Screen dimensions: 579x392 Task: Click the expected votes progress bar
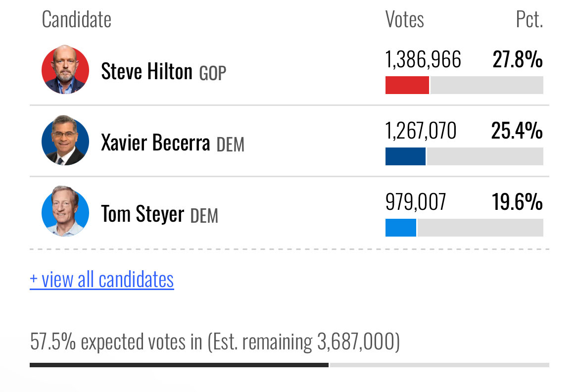(289, 365)
